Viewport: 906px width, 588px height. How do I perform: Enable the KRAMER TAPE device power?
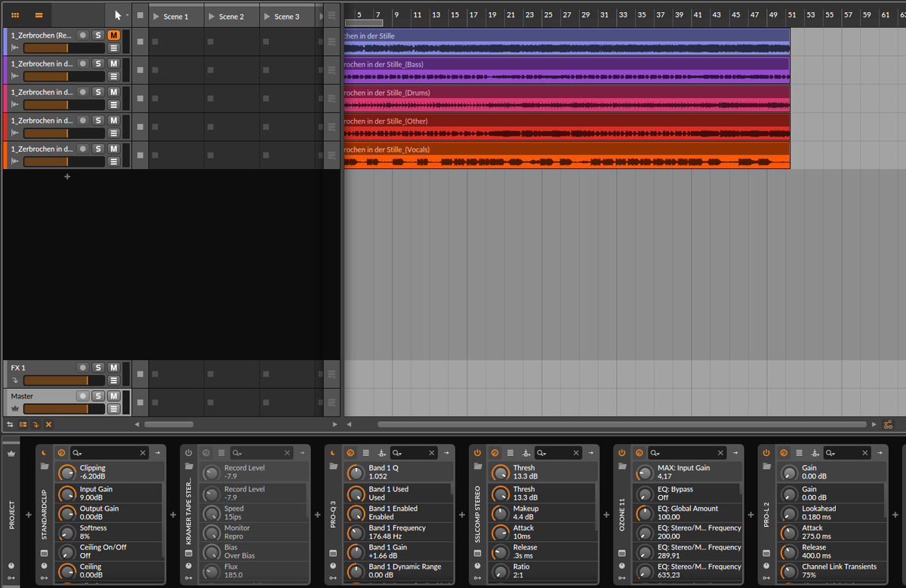click(x=188, y=453)
